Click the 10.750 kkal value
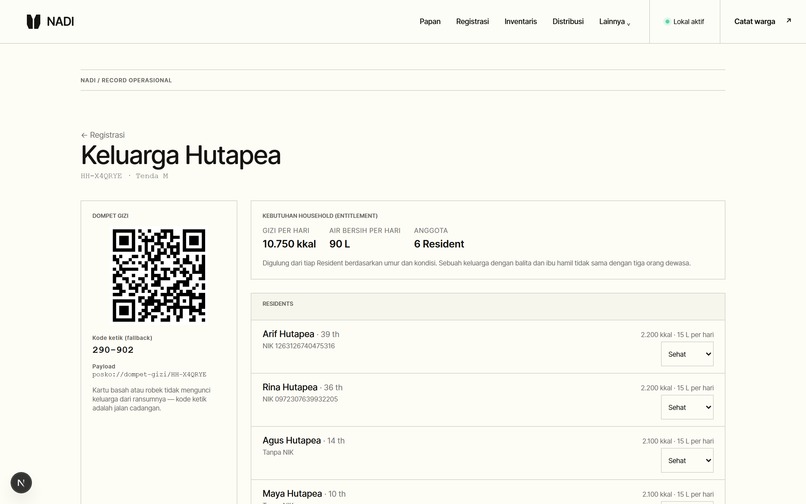This screenshot has height=504, width=806. (x=289, y=244)
